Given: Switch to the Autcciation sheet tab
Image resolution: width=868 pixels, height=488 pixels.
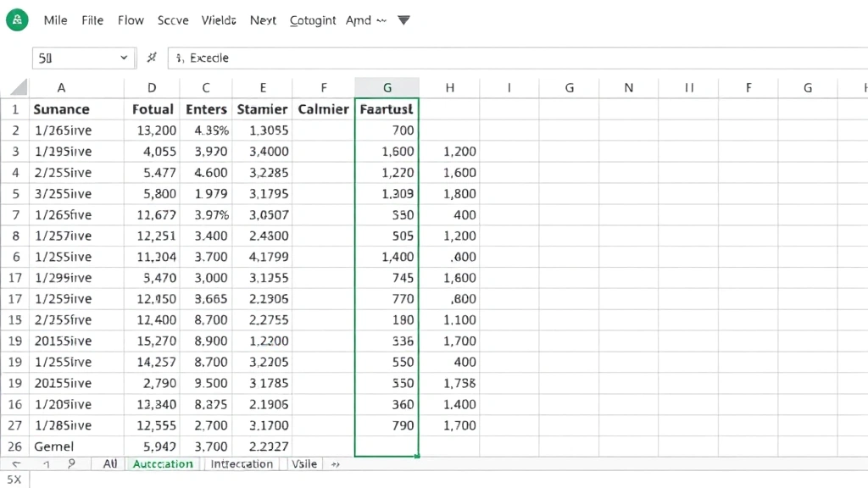Looking at the screenshot, I should pos(163,464).
